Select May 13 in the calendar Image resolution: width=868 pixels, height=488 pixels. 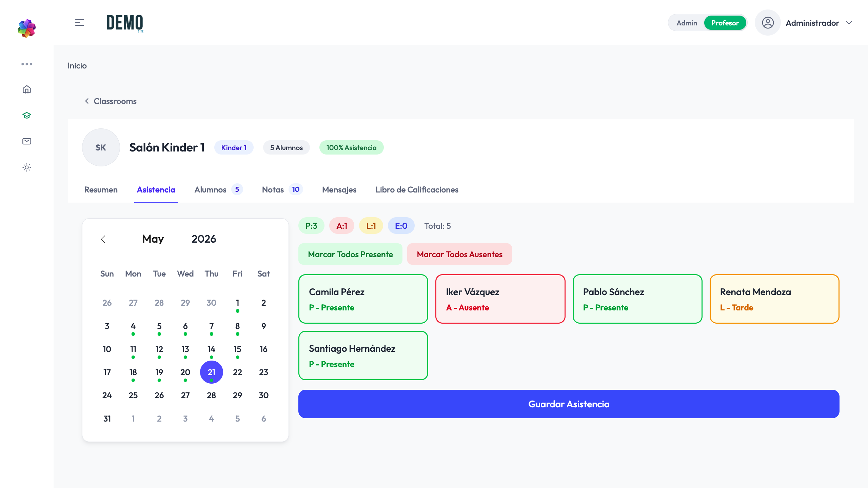185,349
